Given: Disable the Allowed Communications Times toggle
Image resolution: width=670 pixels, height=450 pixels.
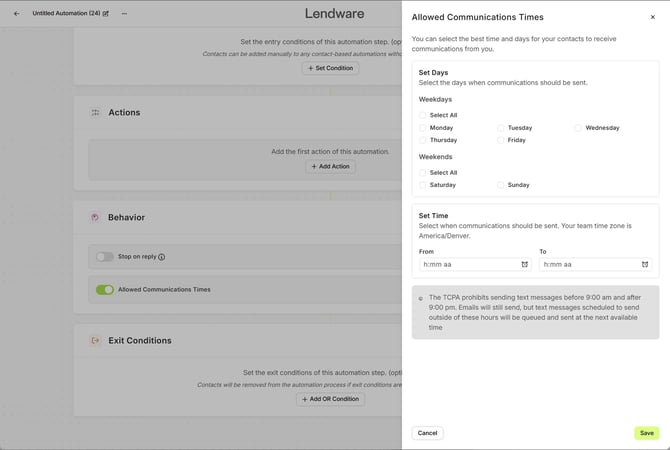Looking at the screenshot, I should pyautogui.click(x=104, y=290).
